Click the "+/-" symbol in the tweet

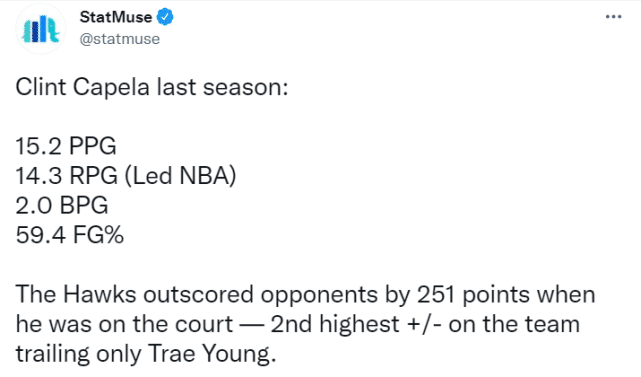click(x=424, y=325)
